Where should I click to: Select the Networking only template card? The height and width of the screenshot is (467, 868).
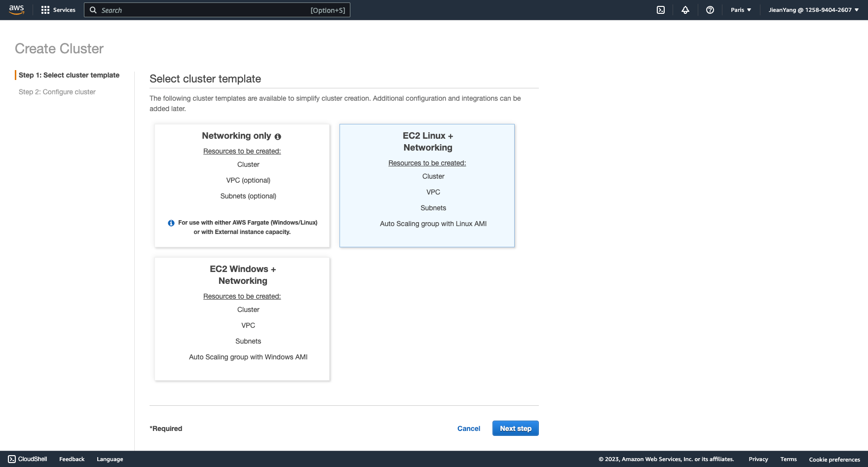(x=242, y=186)
